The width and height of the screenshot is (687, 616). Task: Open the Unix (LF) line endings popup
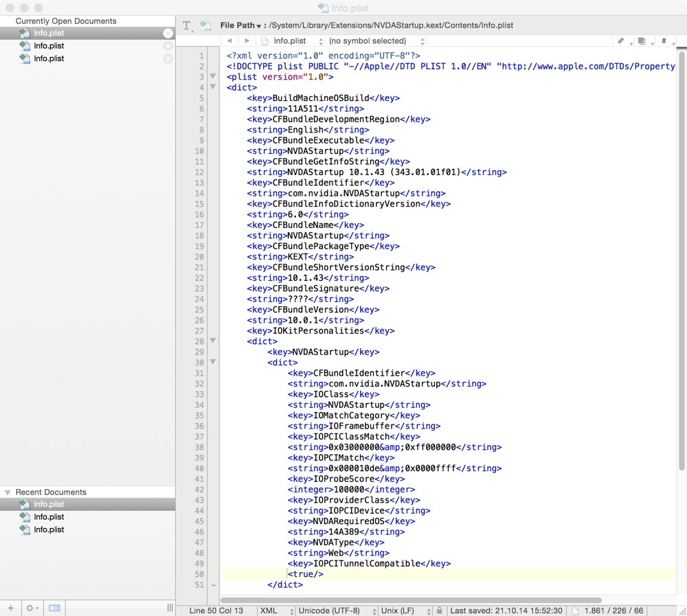click(406, 611)
